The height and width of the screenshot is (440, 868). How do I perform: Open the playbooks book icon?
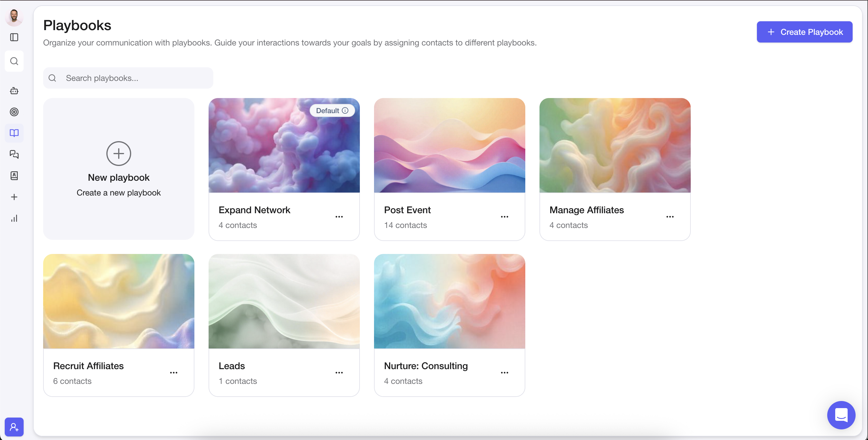14,133
